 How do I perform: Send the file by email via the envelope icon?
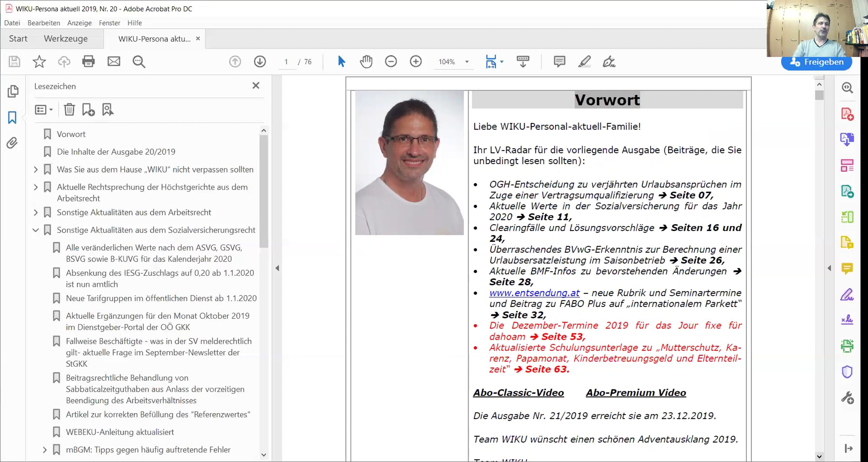tap(114, 61)
